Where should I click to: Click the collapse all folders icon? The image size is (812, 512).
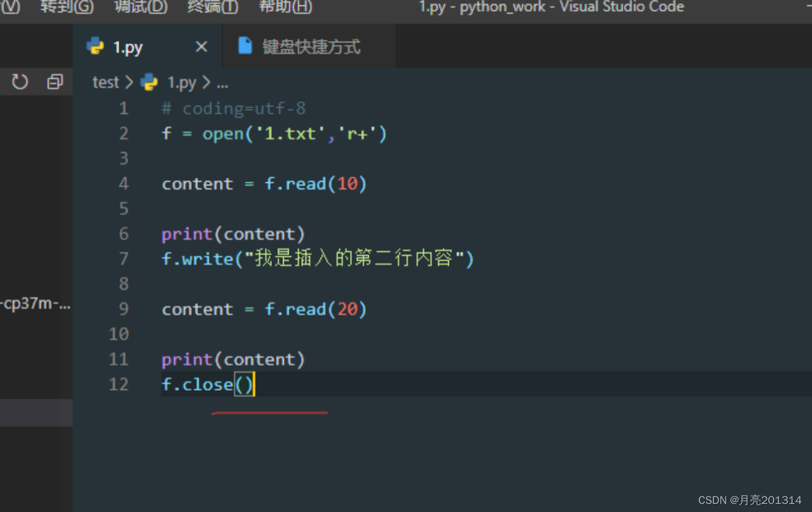point(55,81)
